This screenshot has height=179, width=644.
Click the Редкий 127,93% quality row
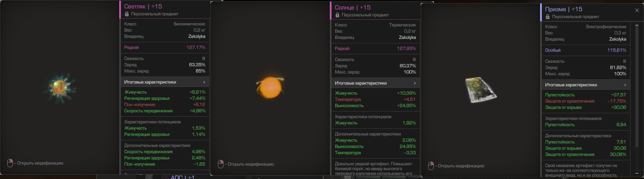(376, 48)
